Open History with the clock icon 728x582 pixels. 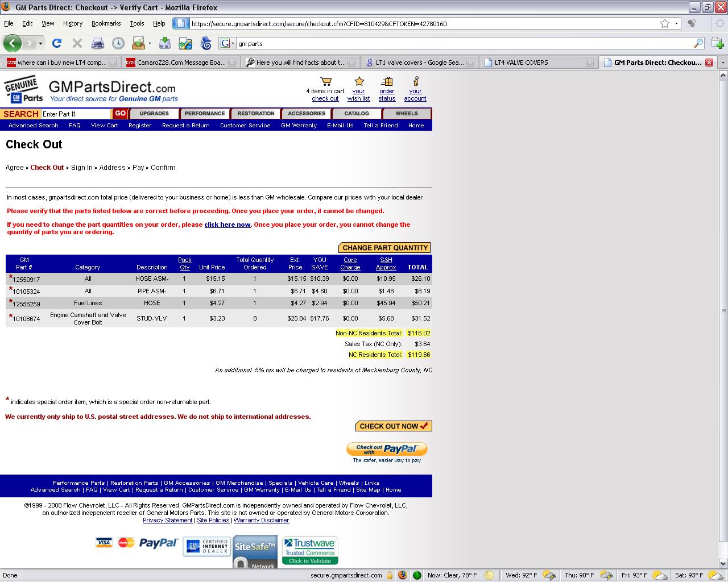point(118,43)
